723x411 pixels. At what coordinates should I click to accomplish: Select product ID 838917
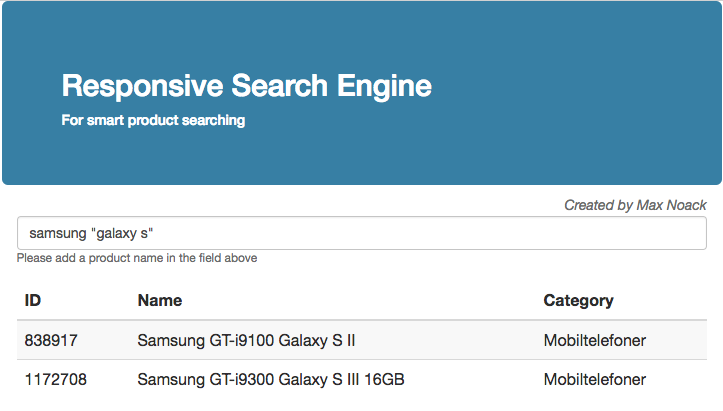[51, 341]
